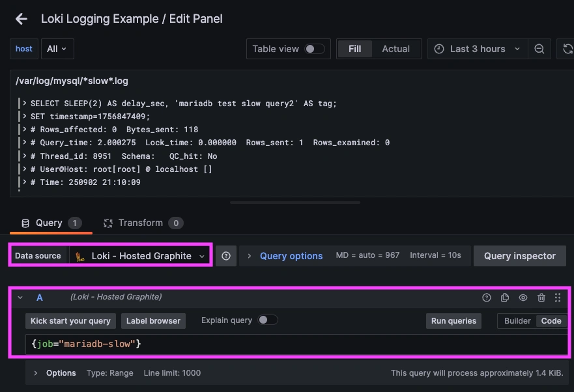This screenshot has width=574, height=392.
Task: Click the 'Loki Logging Example / Edit Panel' title
Action: [x=132, y=19]
